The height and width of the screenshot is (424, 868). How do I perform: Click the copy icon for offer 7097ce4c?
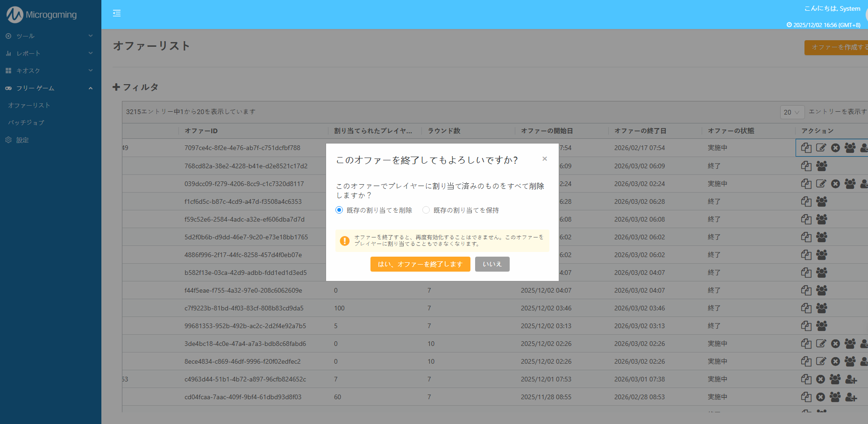tap(806, 148)
